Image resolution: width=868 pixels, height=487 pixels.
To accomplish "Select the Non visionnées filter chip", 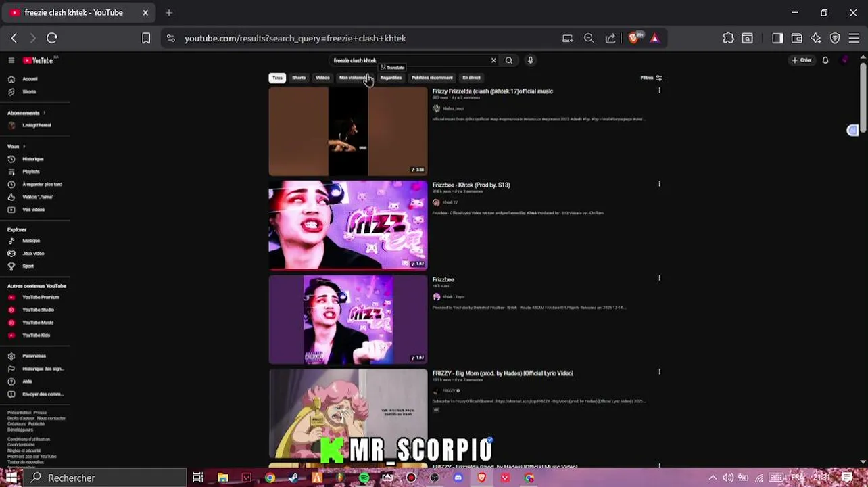I will tap(354, 78).
